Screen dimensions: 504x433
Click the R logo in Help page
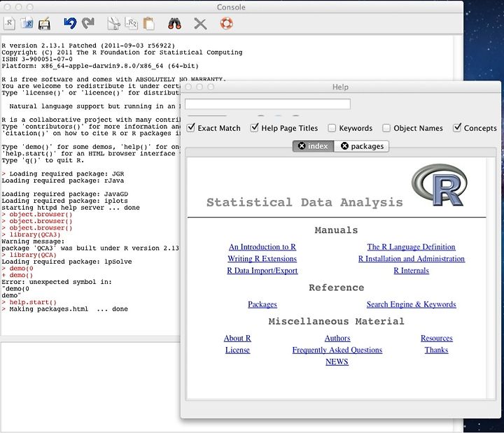pos(439,185)
